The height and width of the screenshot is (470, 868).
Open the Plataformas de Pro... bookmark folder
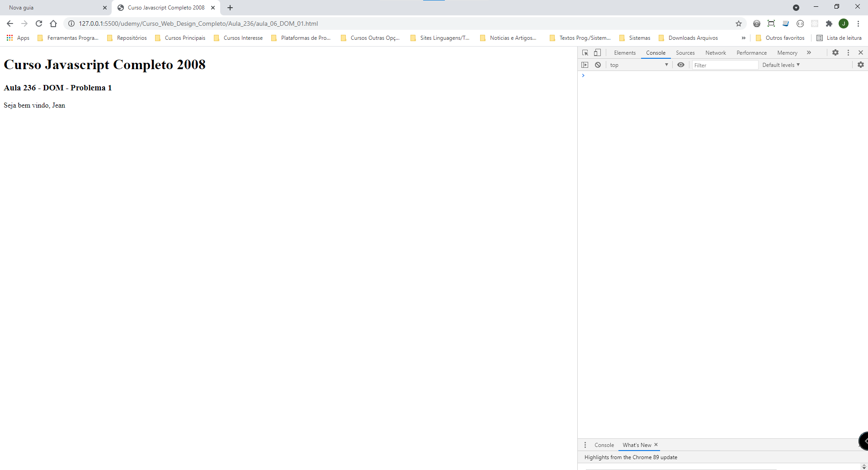[301, 38]
